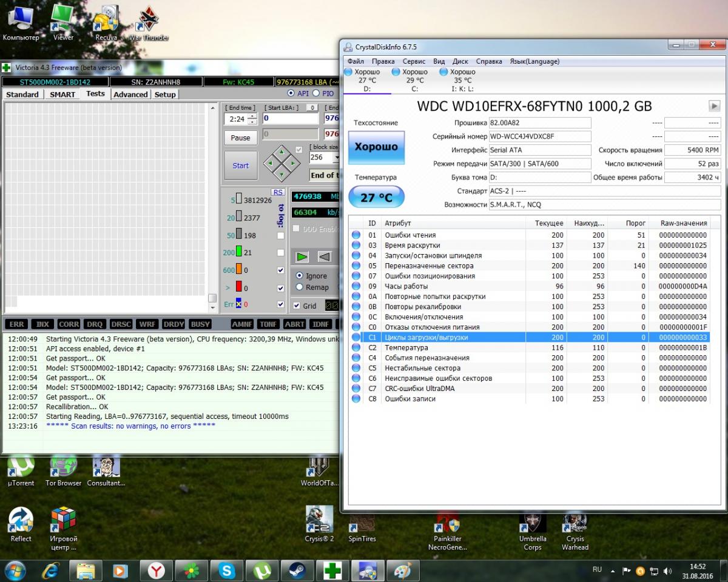The height and width of the screenshot is (582, 728).
Task: Launch the Viewer desktop shortcut
Action: coord(63,23)
